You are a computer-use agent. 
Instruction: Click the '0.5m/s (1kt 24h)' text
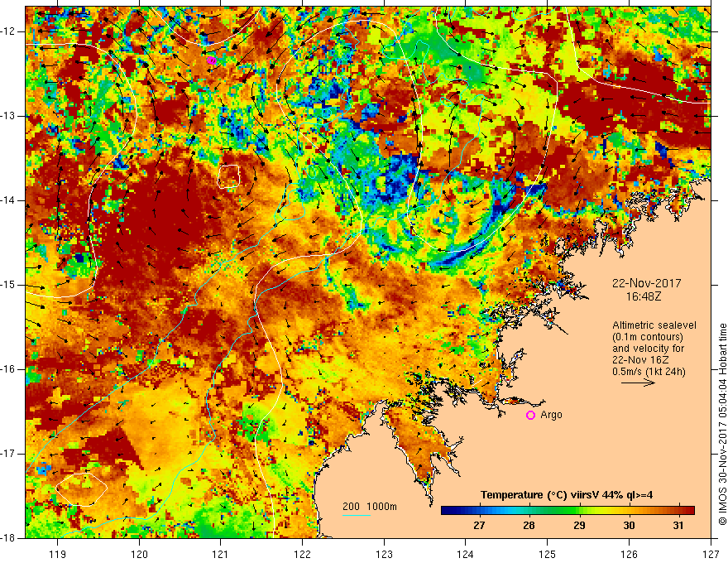(x=648, y=372)
